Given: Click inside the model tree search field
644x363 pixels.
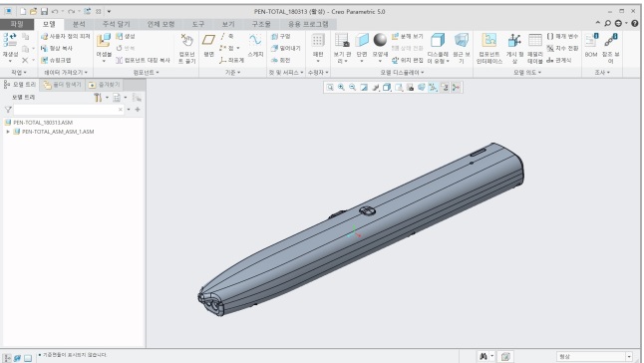Looking at the screenshot, I should coord(69,110).
